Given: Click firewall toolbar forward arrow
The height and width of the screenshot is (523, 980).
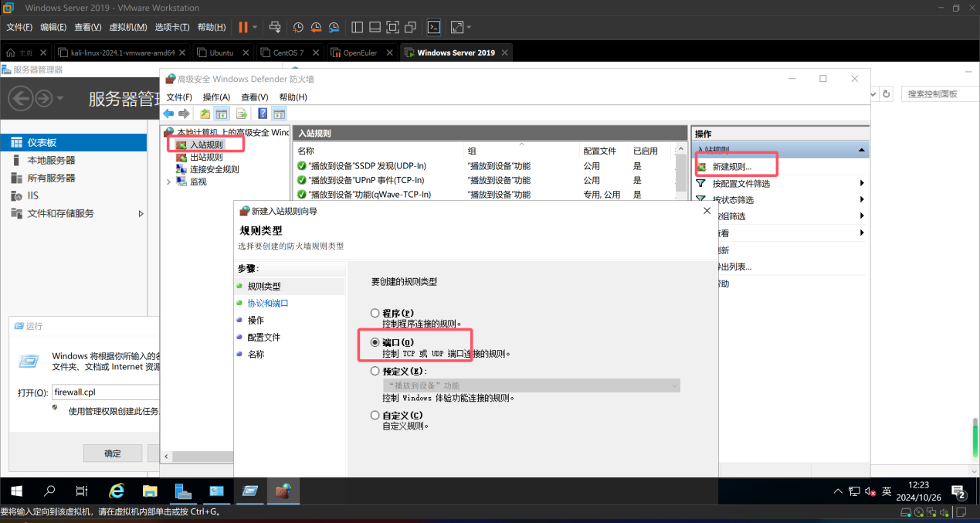Looking at the screenshot, I should [184, 114].
